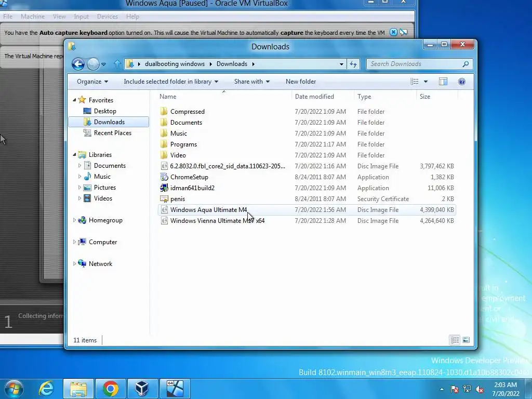Expand the Pictures library node

(79, 187)
